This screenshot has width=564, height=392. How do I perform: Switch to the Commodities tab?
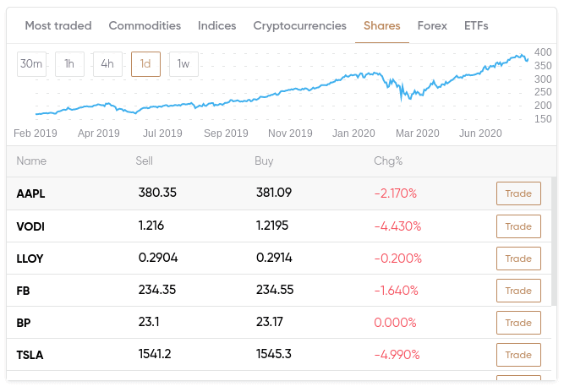pos(145,26)
